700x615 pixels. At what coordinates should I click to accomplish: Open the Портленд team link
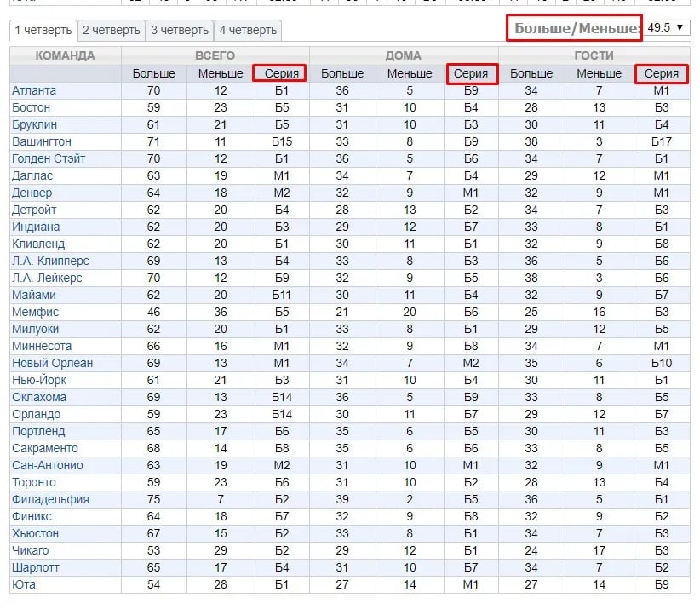point(38,431)
